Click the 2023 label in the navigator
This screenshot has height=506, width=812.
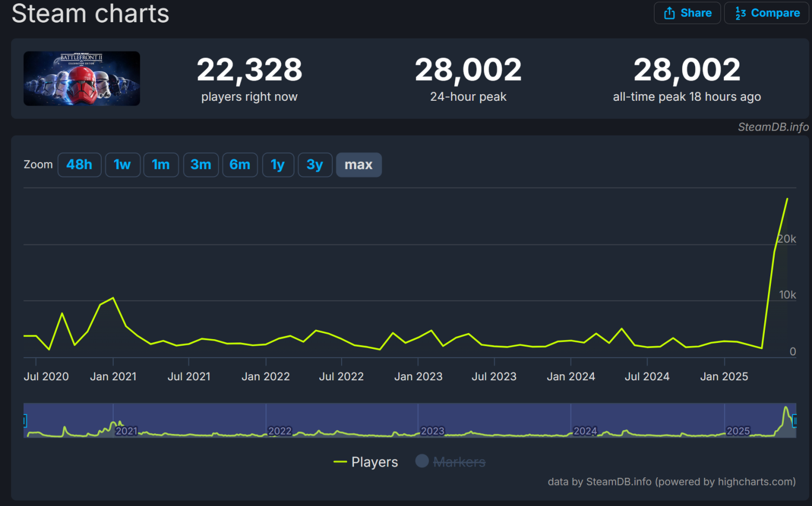(x=433, y=431)
